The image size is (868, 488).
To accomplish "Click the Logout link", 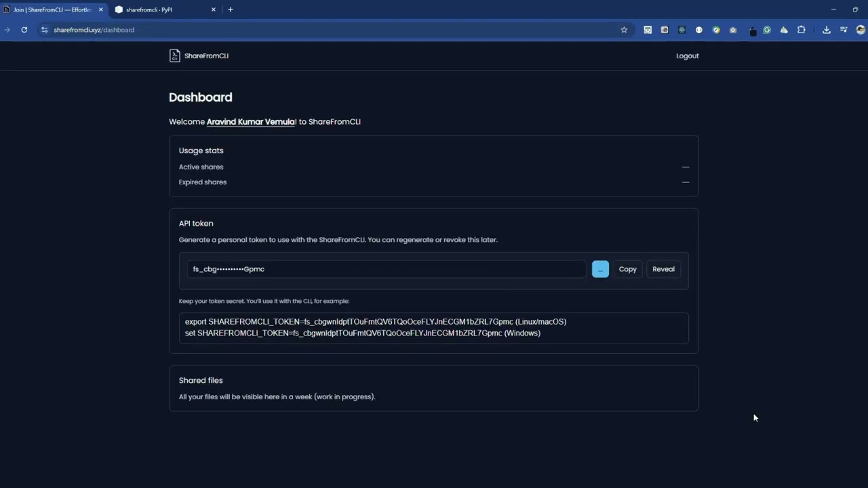I will [687, 56].
